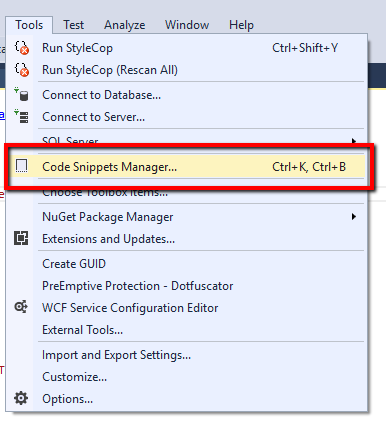Viewport: 386px width, 430px height.
Task: Click the StyleCop Rescan All icon
Action: (x=22, y=70)
